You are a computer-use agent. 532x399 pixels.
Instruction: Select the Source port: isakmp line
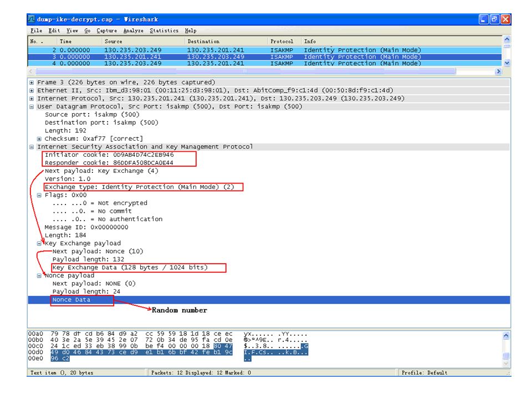[x=92, y=115]
